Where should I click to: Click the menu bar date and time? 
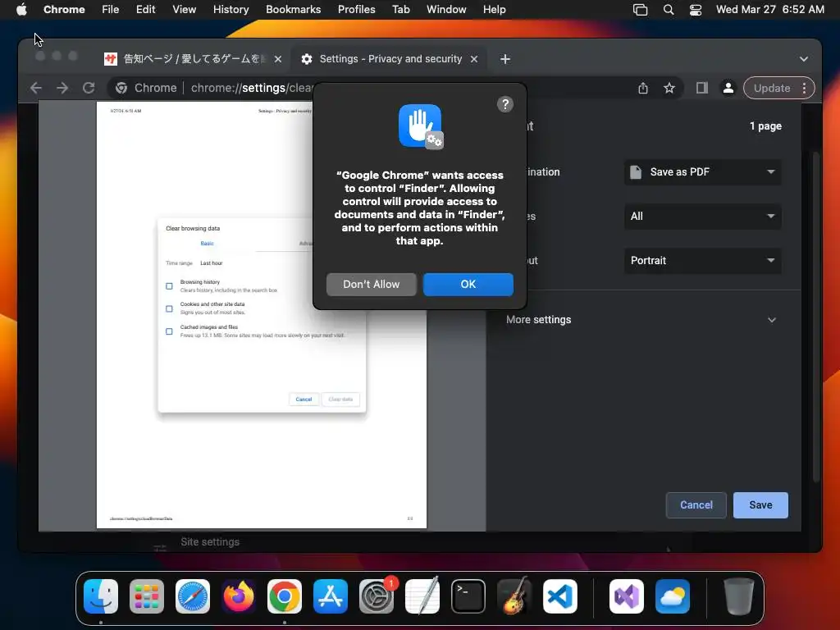click(769, 9)
